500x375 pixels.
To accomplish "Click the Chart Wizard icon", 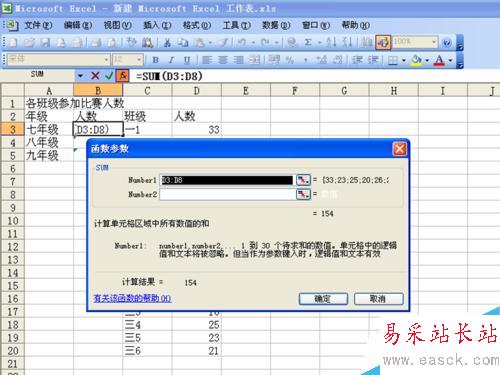I will coord(367,43).
